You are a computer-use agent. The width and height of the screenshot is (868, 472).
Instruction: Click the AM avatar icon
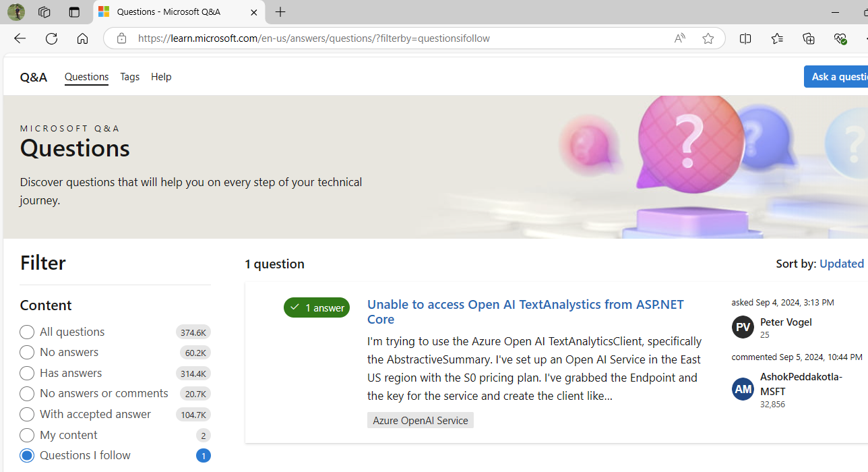[743, 389]
